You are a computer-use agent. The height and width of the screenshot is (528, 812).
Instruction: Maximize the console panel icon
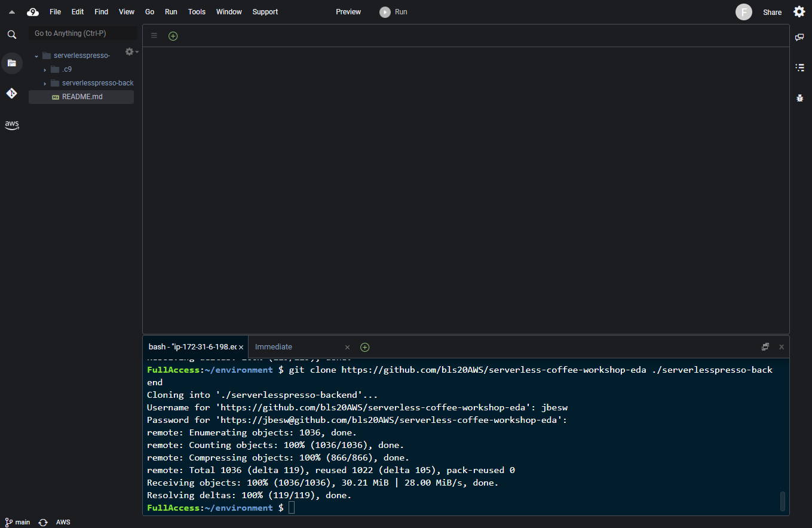765,347
